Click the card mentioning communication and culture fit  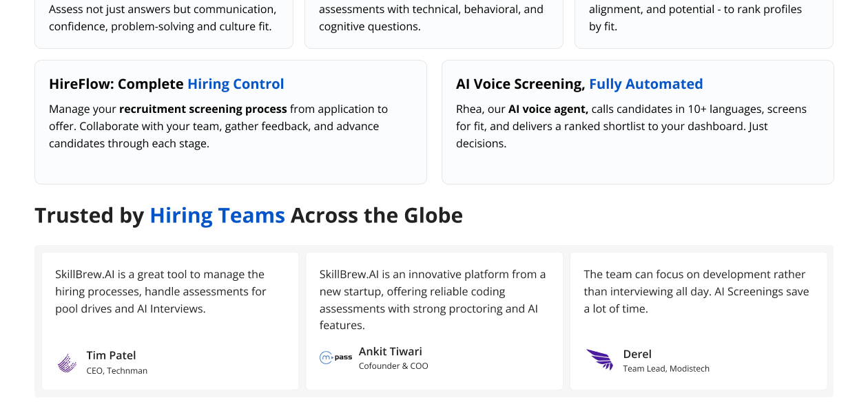click(164, 21)
